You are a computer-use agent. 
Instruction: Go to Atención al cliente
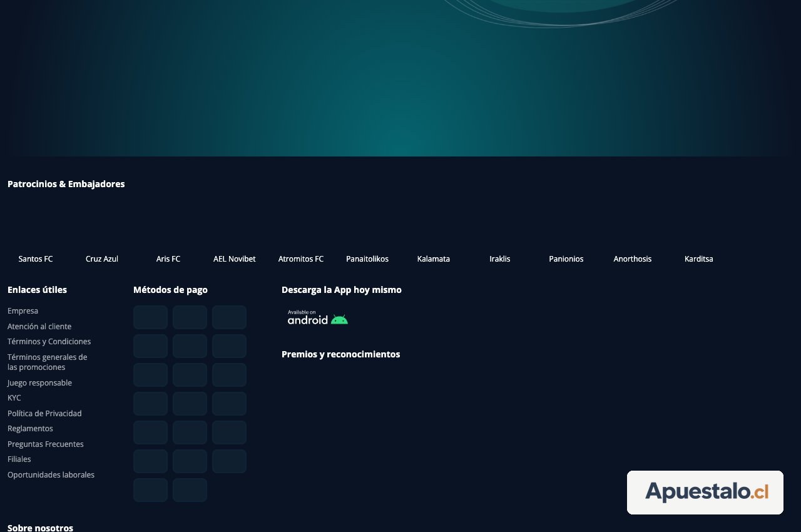click(39, 327)
